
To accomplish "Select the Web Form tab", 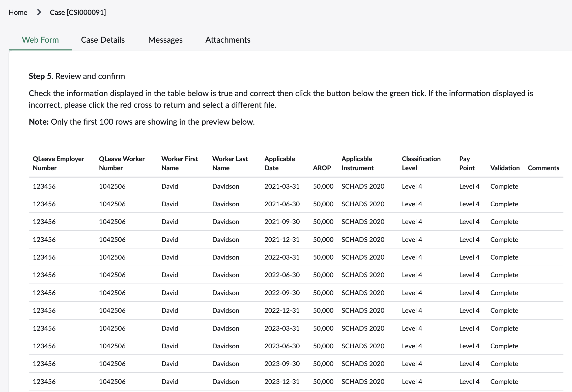I will pos(40,40).
